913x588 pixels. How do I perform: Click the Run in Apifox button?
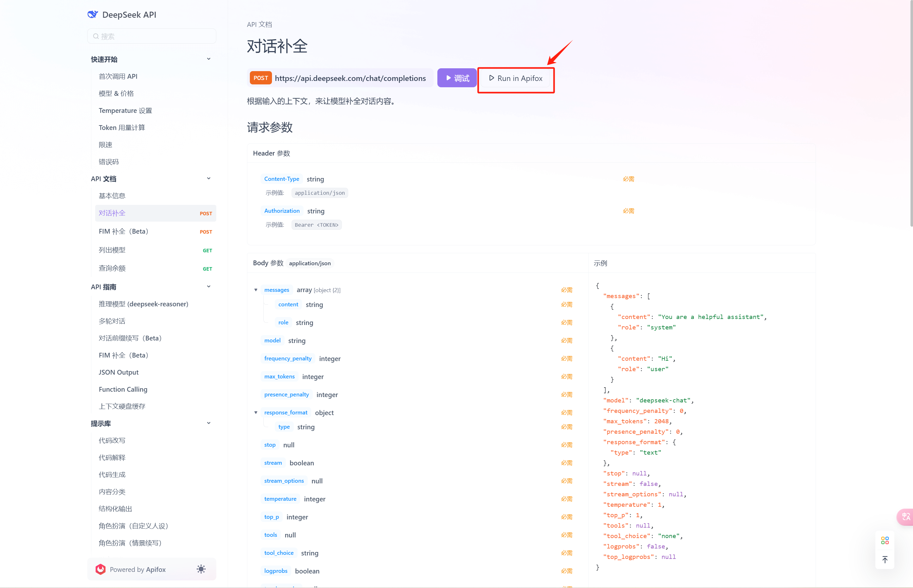(516, 78)
